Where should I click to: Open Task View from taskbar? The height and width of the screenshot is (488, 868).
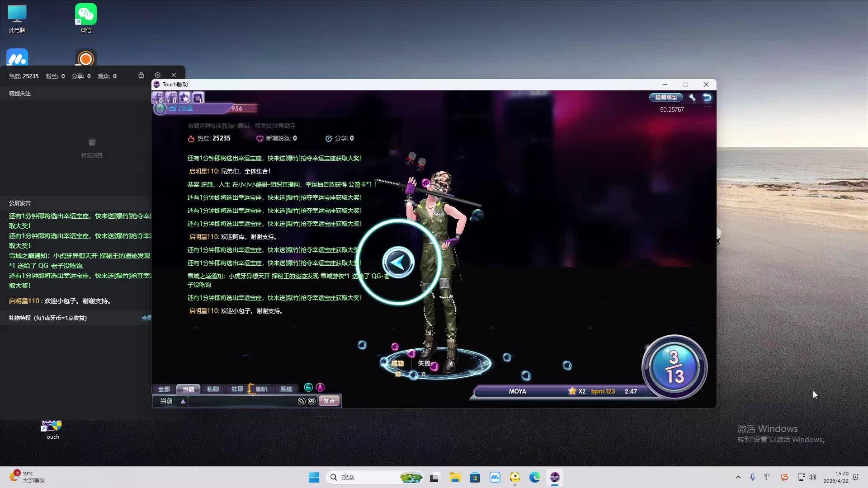(x=434, y=477)
